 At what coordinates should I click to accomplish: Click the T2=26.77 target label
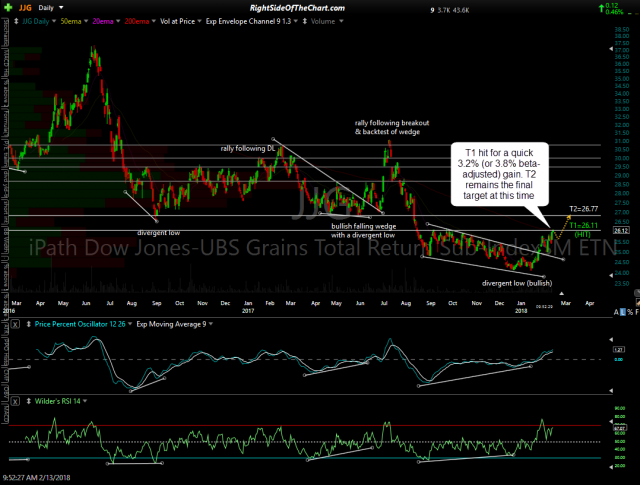(x=583, y=209)
